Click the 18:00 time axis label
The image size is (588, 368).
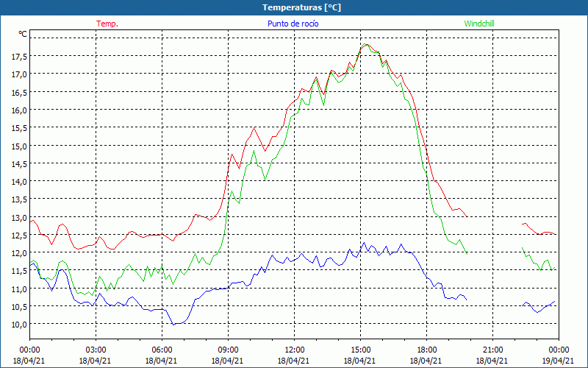pyautogui.click(x=426, y=350)
